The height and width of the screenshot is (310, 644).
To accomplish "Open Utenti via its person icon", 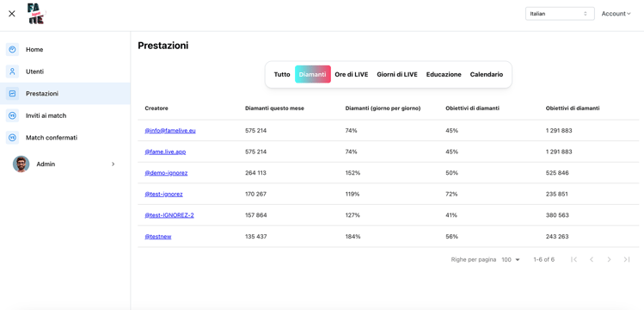I will [12, 71].
